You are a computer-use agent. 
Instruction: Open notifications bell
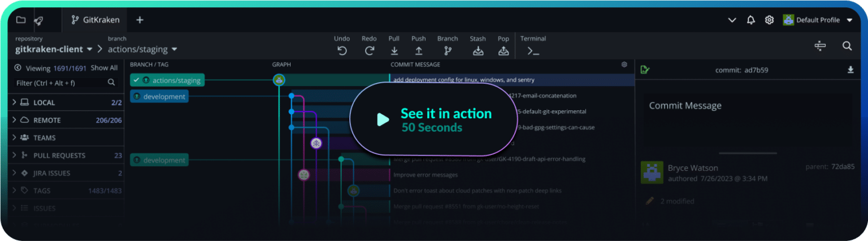click(x=750, y=20)
